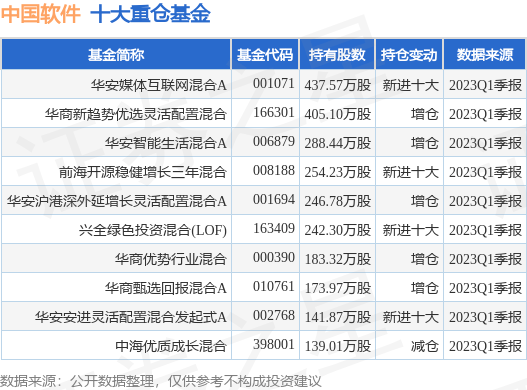Click fund code 006879
Image resolution: width=527 pixels, height=390 pixels.
click(274, 141)
